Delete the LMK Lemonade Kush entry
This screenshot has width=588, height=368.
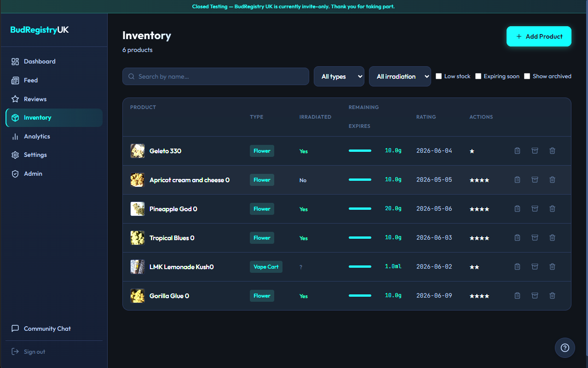click(x=552, y=266)
